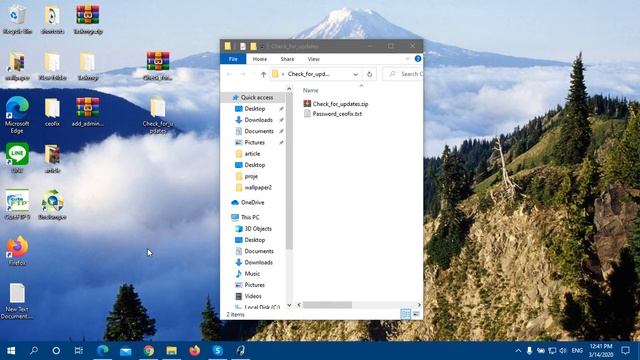Open the File tab in Explorer
The width and height of the screenshot is (640, 360).
coord(233,59)
